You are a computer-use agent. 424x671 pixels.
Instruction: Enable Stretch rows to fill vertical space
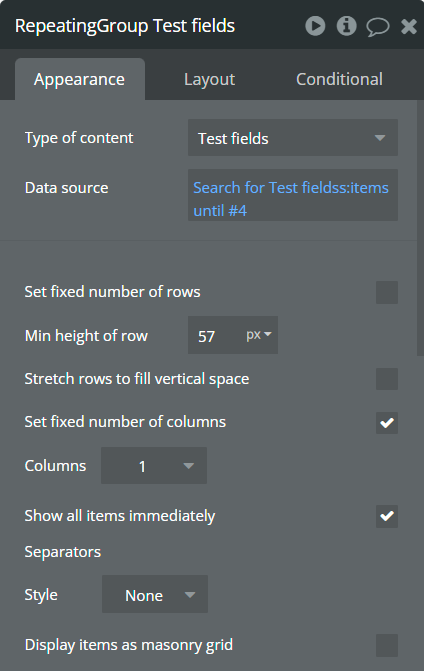pos(387,379)
